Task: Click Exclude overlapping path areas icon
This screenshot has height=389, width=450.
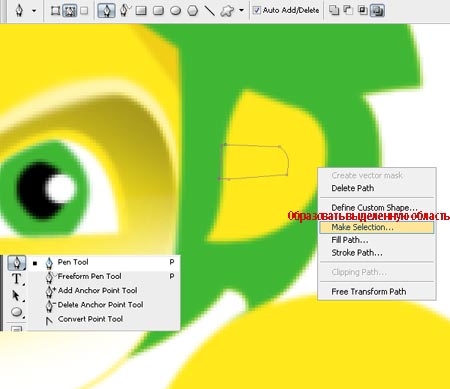Action: [378, 11]
